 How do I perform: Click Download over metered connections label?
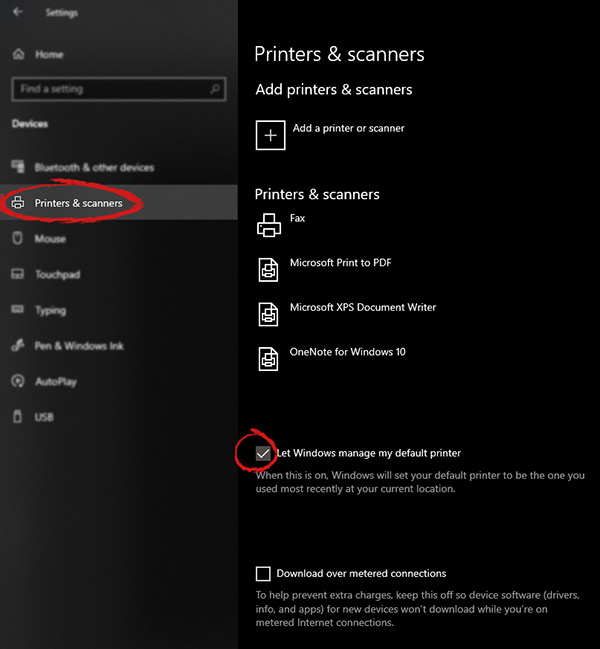(x=361, y=574)
